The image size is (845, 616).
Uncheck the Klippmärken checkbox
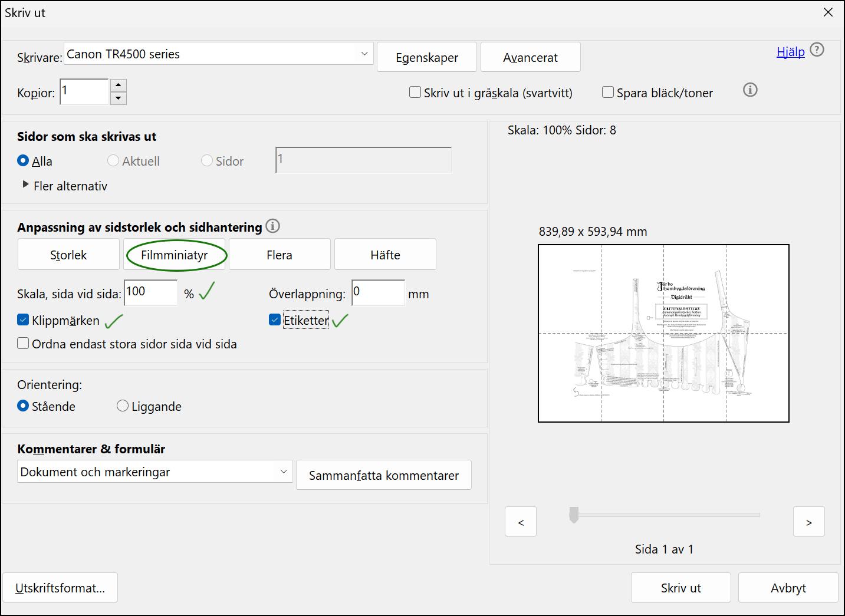coord(24,320)
